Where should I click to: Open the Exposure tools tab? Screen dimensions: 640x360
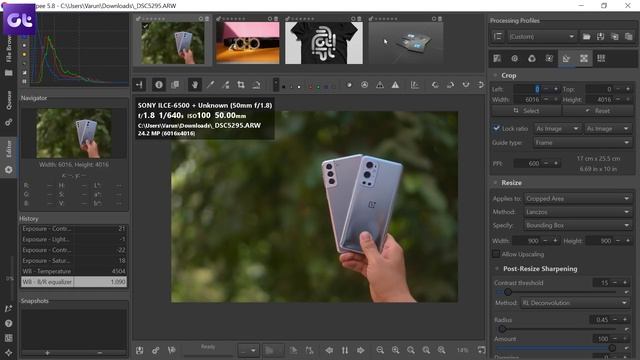click(497, 58)
